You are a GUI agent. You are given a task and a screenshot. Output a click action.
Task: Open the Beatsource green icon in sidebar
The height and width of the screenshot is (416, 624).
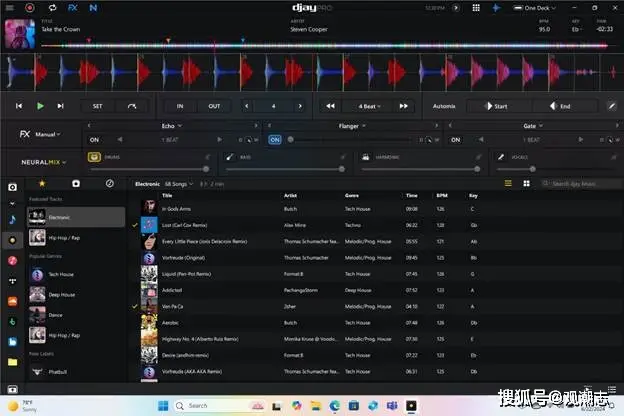(12, 322)
